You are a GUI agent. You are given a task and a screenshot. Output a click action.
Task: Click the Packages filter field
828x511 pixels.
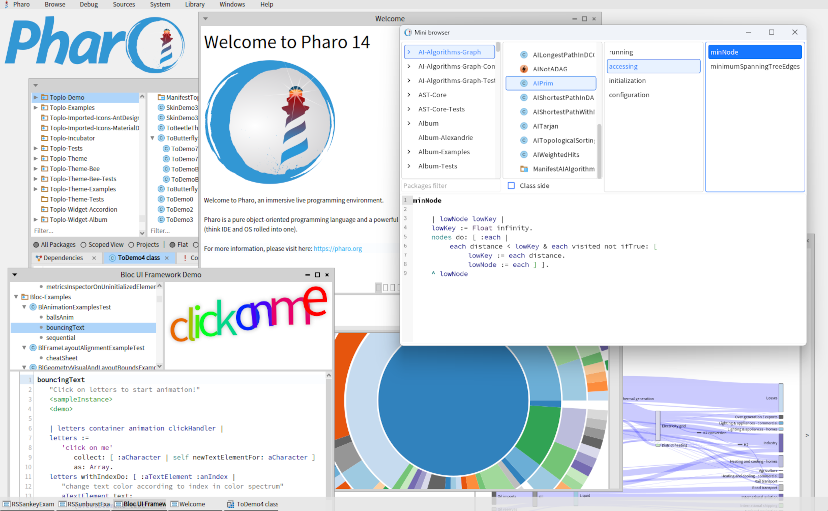click(x=450, y=186)
